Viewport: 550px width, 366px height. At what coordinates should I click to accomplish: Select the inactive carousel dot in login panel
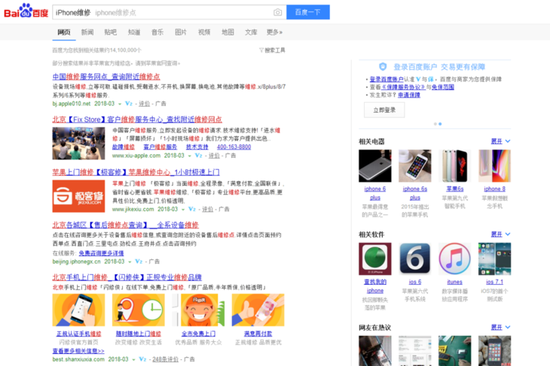pos(435,124)
